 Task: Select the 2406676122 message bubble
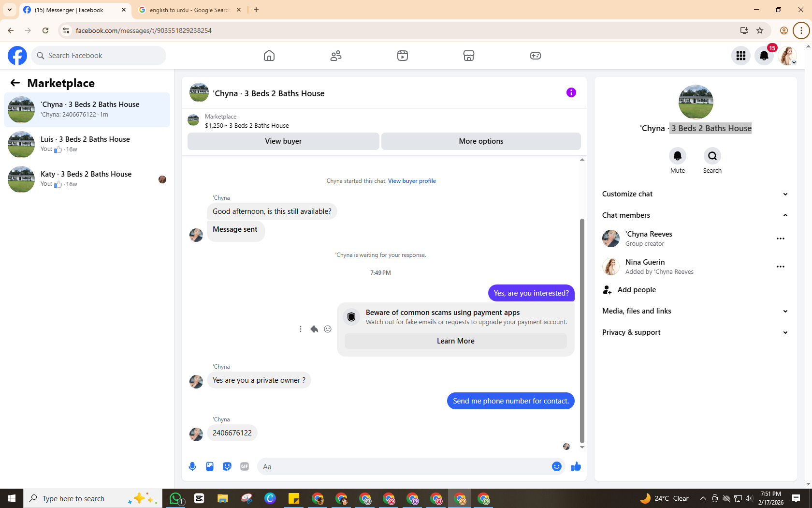(232, 433)
